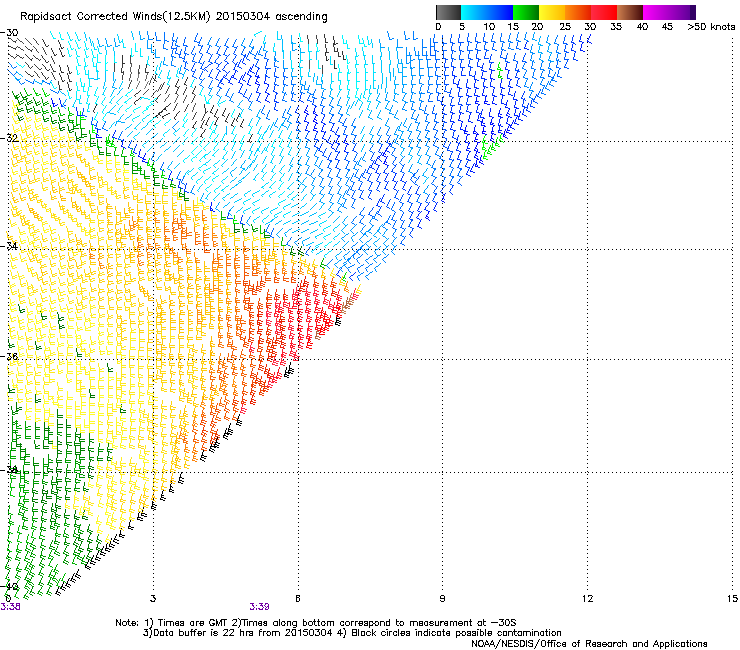Click the '30' label under the color bar
This screenshot has height=650, width=740.
tap(590, 27)
